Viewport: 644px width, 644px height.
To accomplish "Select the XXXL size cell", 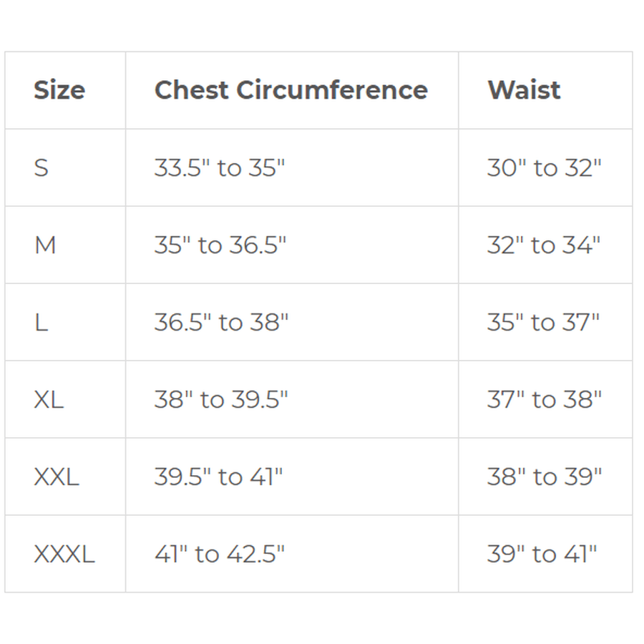I will pyautogui.click(x=64, y=554).
